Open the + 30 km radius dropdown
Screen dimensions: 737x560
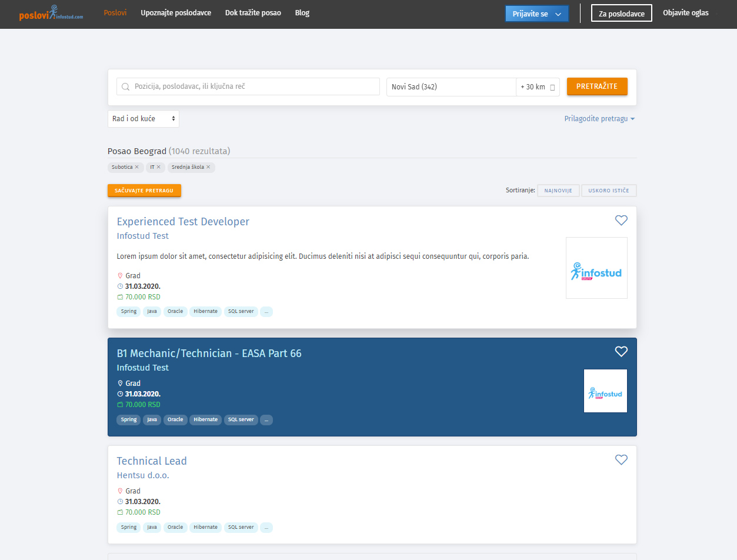(x=537, y=87)
